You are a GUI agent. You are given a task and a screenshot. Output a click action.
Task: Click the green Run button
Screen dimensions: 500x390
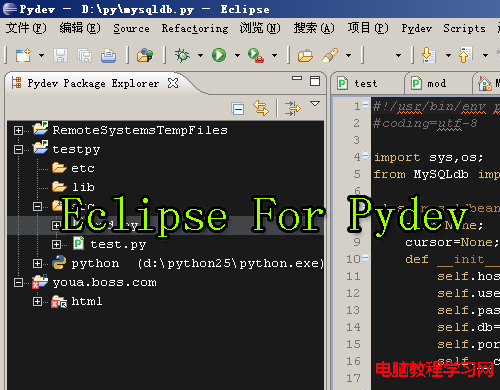[x=219, y=55]
